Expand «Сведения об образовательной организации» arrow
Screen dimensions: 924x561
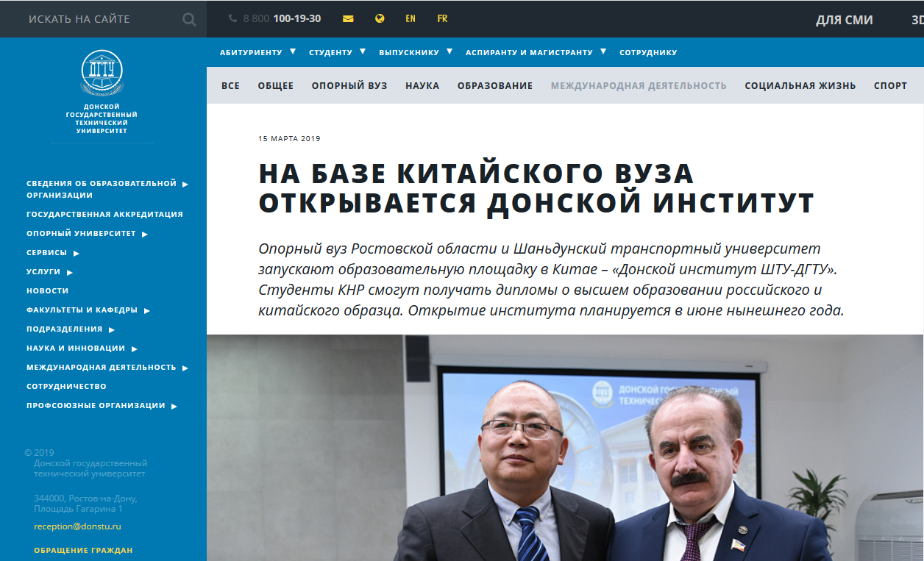pyautogui.click(x=185, y=185)
